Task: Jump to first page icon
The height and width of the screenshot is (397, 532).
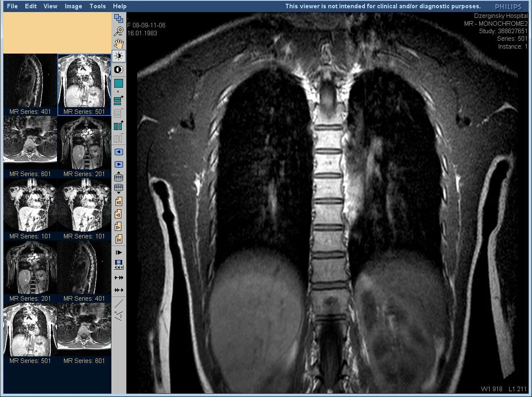Action: [x=118, y=202]
